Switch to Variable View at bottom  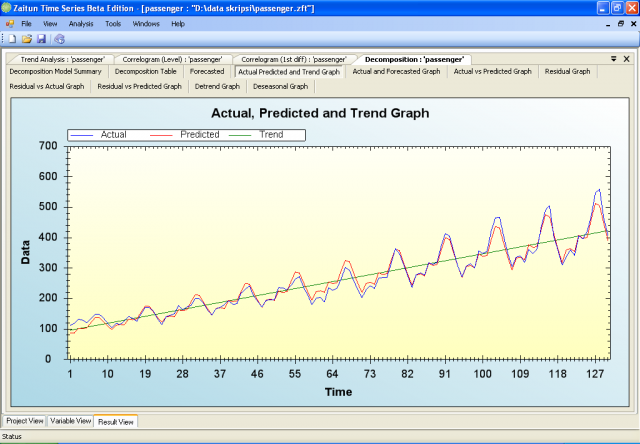click(70, 421)
